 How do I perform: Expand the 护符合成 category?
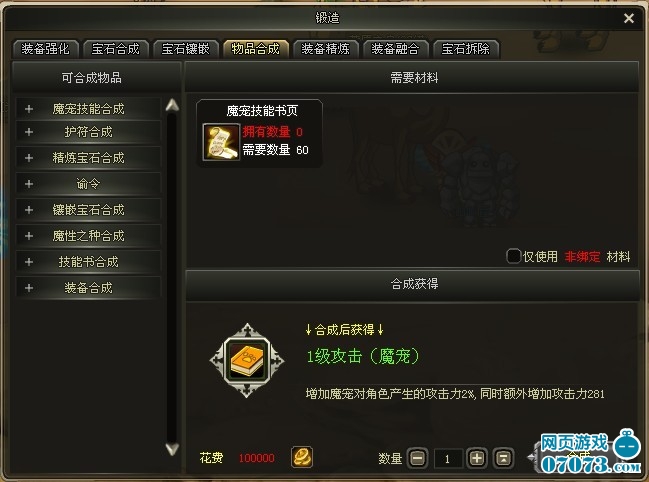tap(88, 132)
